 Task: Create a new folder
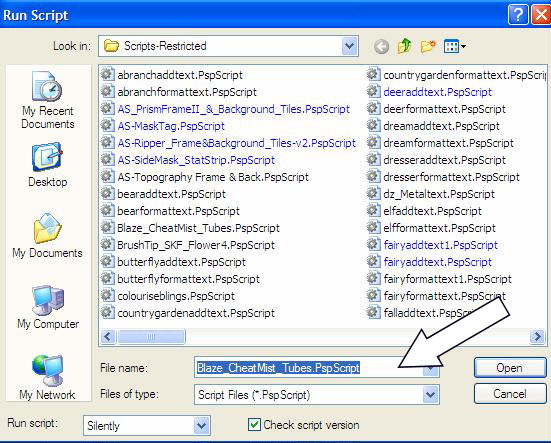(x=428, y=46)
